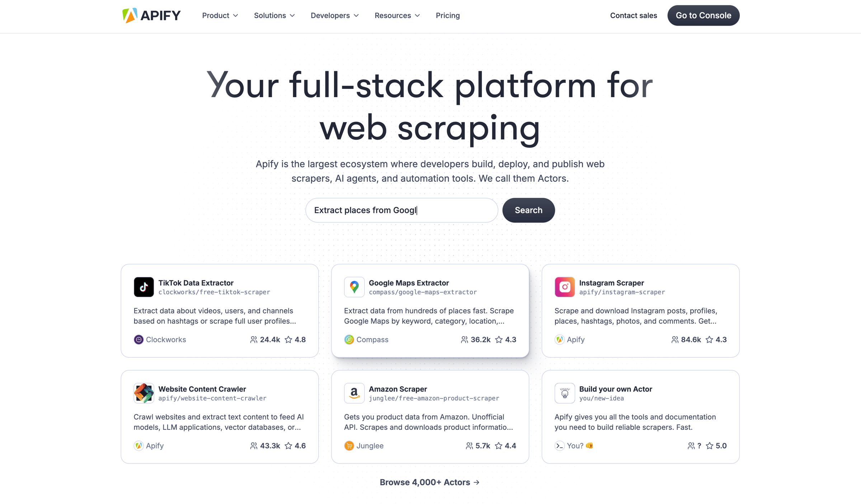Click the users icon beside 36.2k

[x=464, y=339]
